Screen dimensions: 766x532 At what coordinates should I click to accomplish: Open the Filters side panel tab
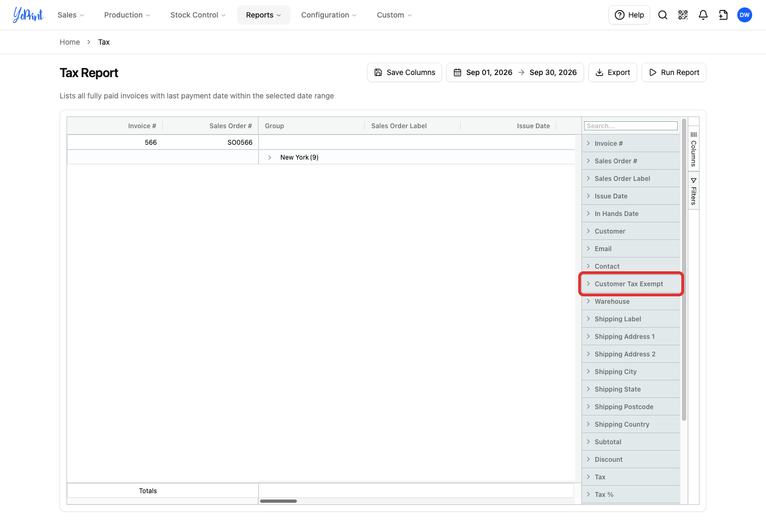(694, 192)
